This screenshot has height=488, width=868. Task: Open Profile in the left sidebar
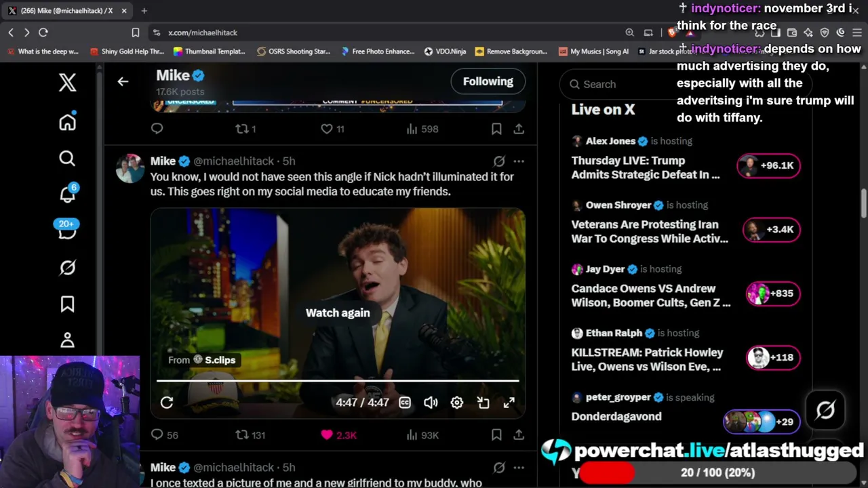[x=67, y=340]
